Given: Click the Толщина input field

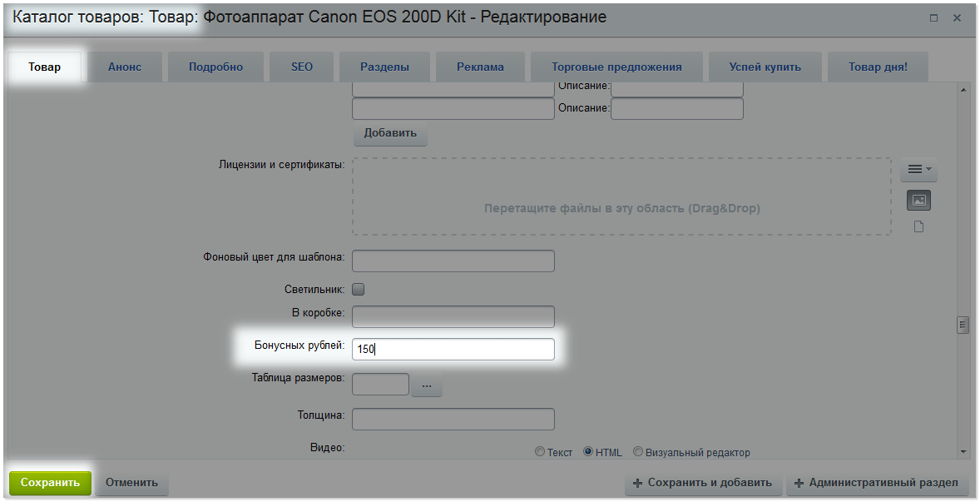Looking at the screenshot, I should coord(453,419).
